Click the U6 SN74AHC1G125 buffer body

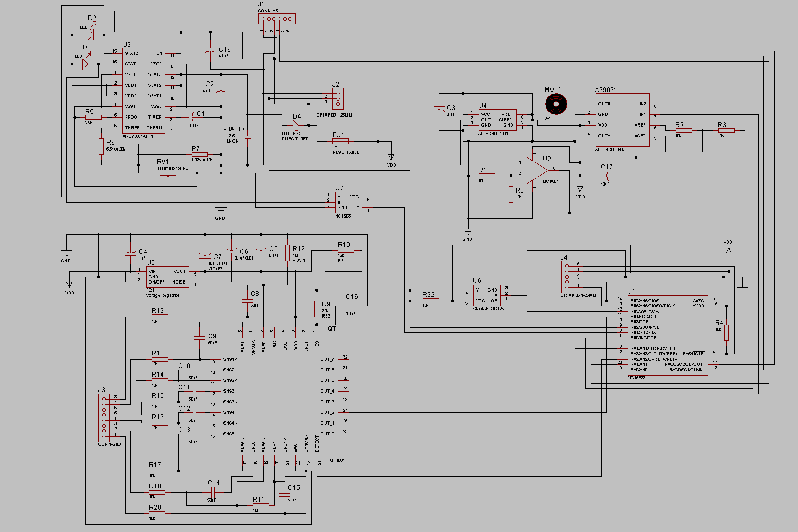(x=487, y=295)
